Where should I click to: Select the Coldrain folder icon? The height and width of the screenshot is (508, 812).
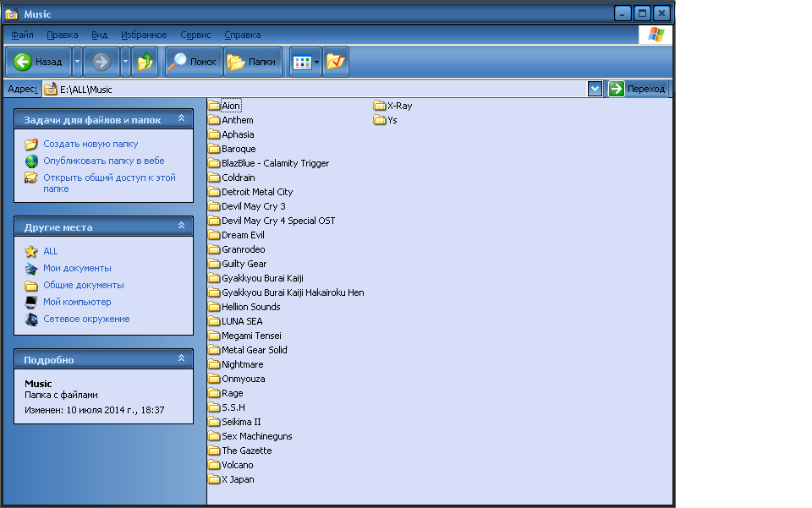click(214, 178)
